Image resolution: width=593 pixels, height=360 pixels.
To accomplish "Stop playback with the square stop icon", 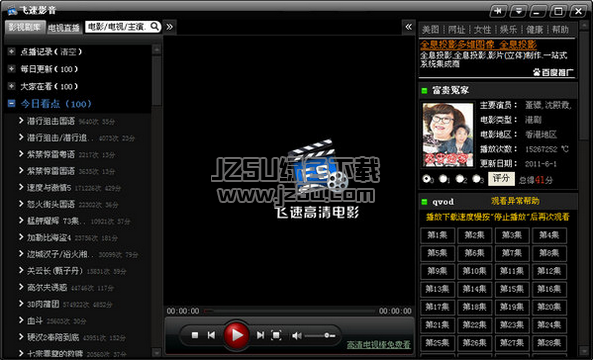I will coord(195,335).
